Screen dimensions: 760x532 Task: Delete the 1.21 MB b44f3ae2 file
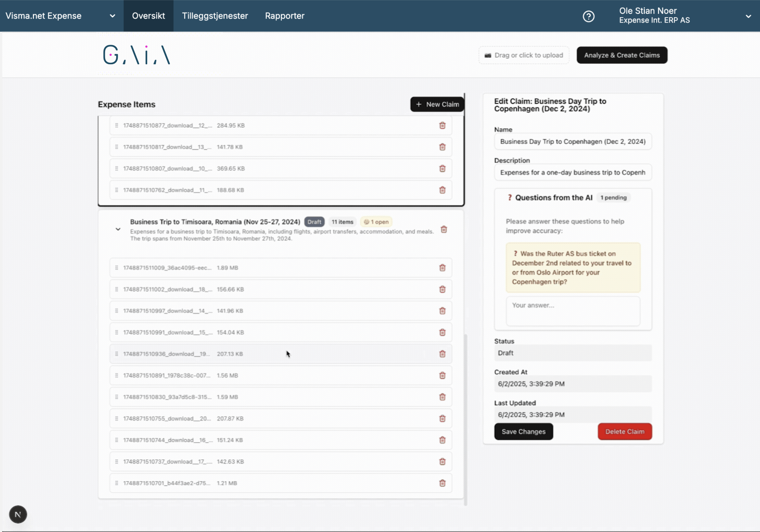(442, 483)
